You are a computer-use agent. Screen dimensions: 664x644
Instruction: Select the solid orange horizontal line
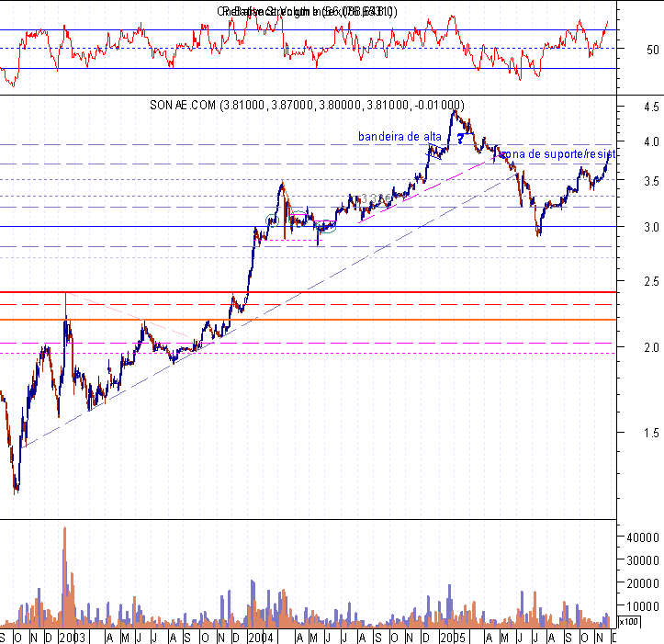308,320
